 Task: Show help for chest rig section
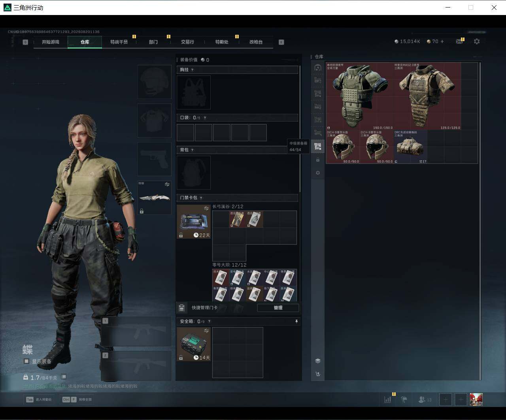click(193, 70)
